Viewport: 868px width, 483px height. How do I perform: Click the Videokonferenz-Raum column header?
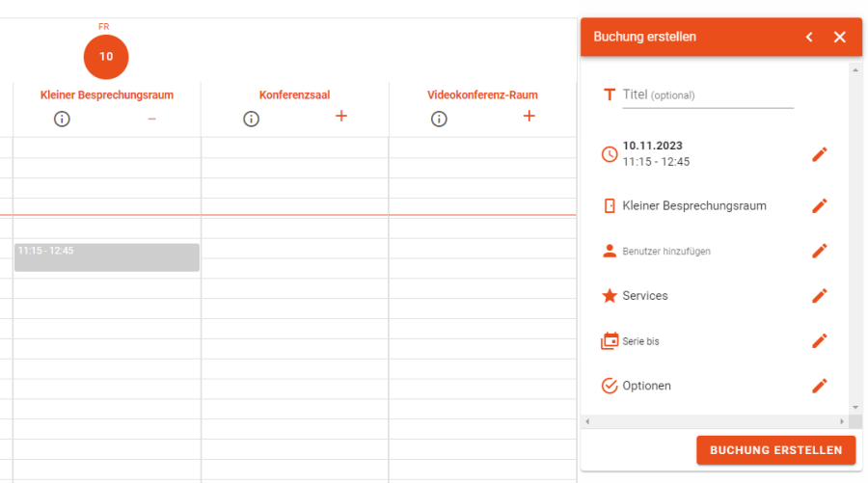coord(482,94)
